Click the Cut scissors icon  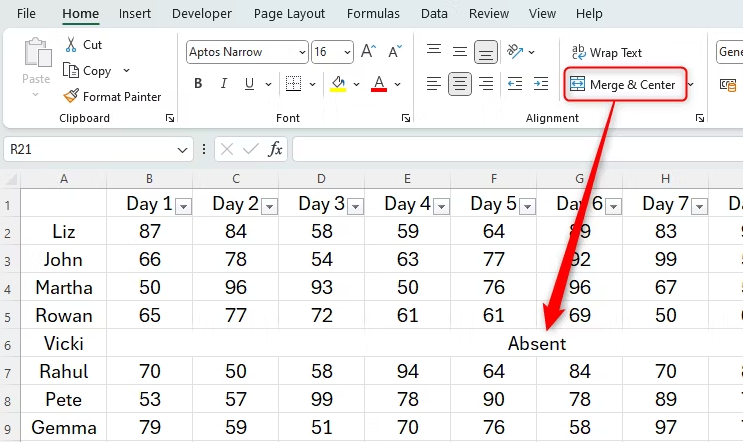[71, 45]
